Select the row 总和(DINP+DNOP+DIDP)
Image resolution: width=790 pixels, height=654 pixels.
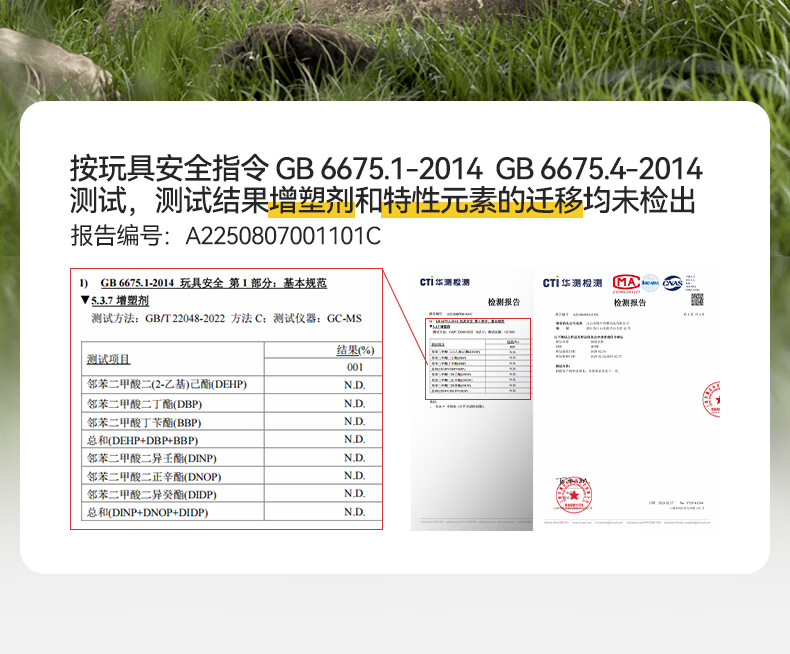[232, 512]
